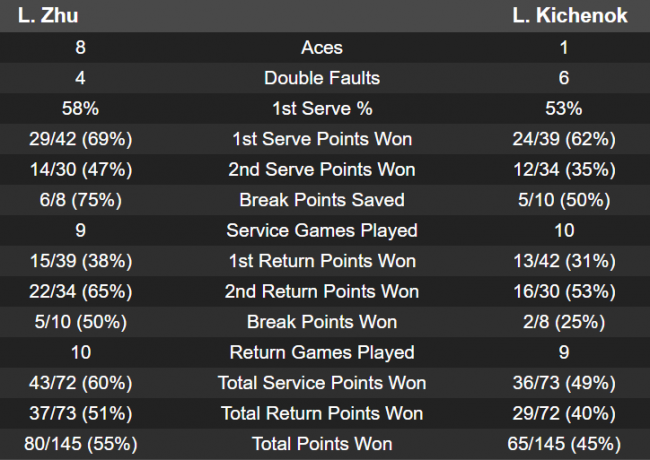Click the L. Zhu player name header
This screenshot has height=460, width=650.
[48, 16]
